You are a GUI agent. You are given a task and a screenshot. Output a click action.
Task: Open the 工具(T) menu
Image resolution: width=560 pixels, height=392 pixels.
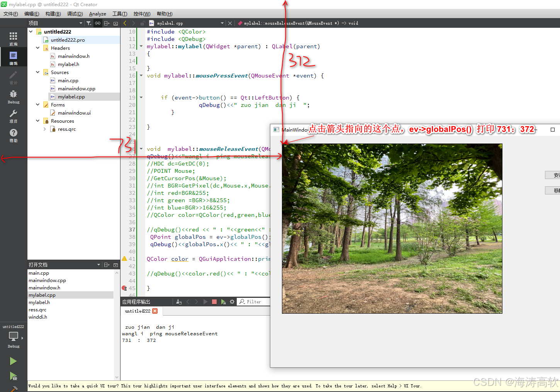[x=120, y=14]
